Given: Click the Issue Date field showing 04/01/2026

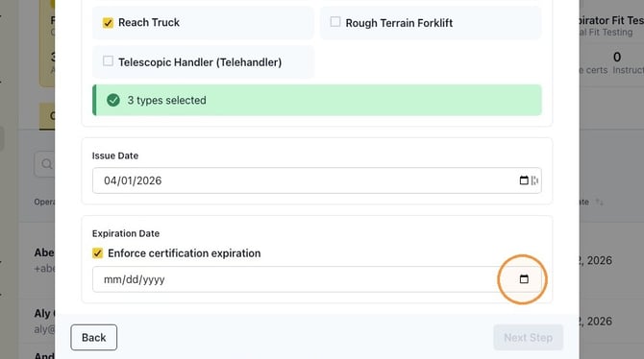Looking at the screenshot, I should click(316, 180).
